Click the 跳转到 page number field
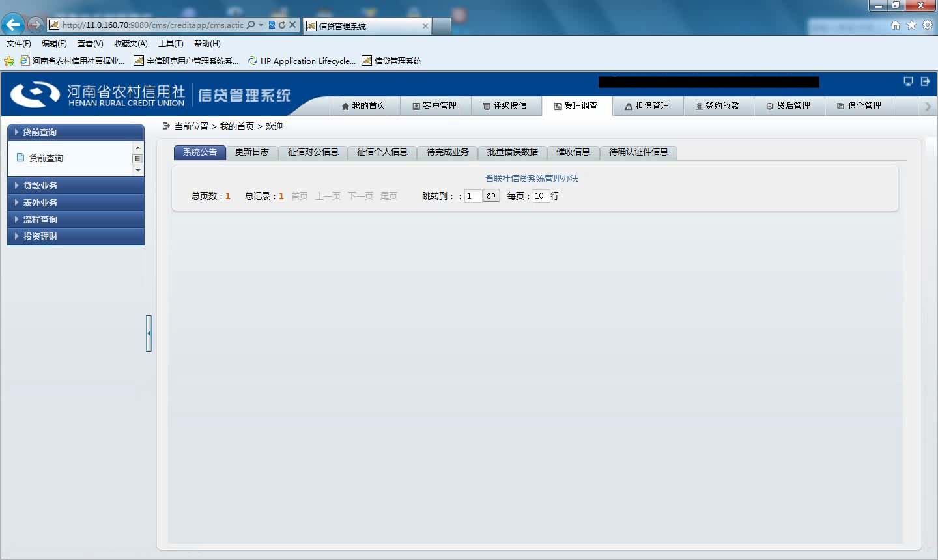This screenshot has height=560, width=938. [473, 196]
